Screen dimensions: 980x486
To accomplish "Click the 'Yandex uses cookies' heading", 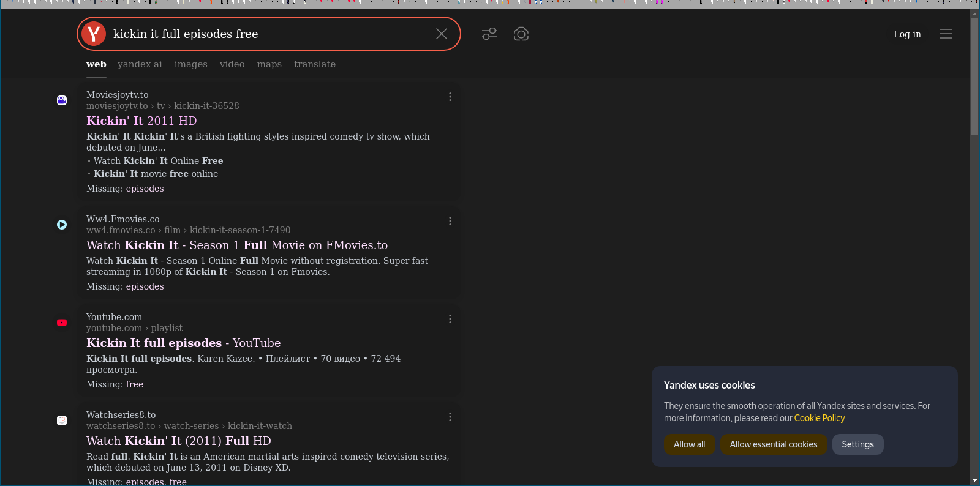I will pyautogui.click(x=709, y=385).
